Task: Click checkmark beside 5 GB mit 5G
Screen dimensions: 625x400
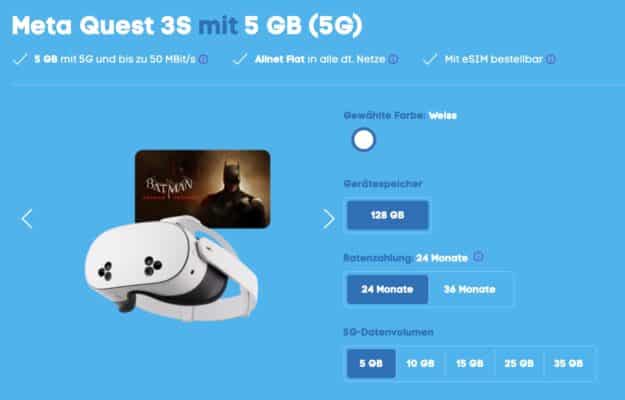Action: (20, 59)
